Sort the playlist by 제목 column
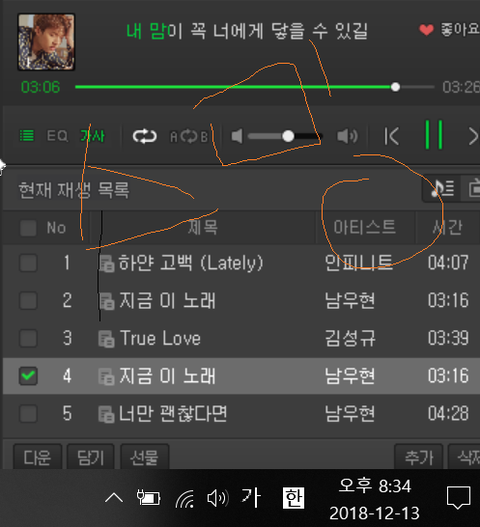Screen dimensions: 480x527 pyautogui.click(x=203, y=227)
